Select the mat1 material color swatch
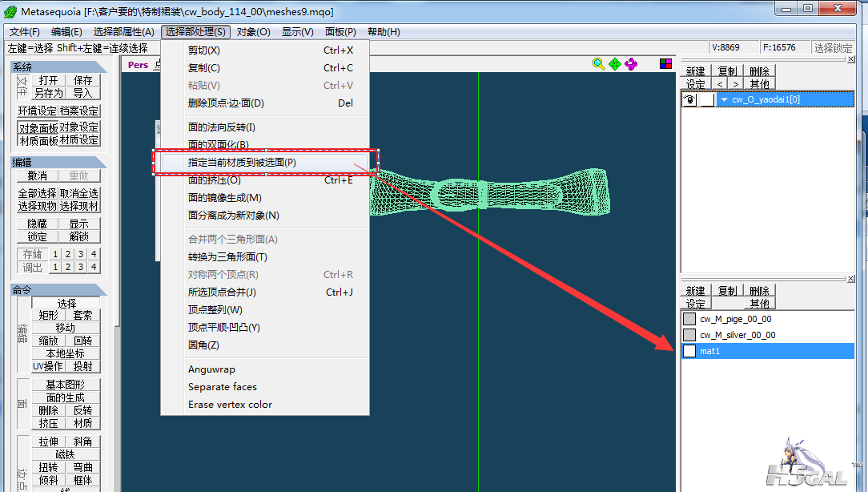 tap(689, 351)
